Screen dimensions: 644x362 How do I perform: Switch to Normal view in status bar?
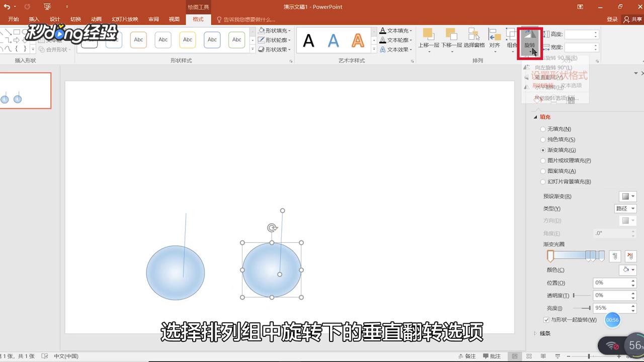(x=515, y=356)
